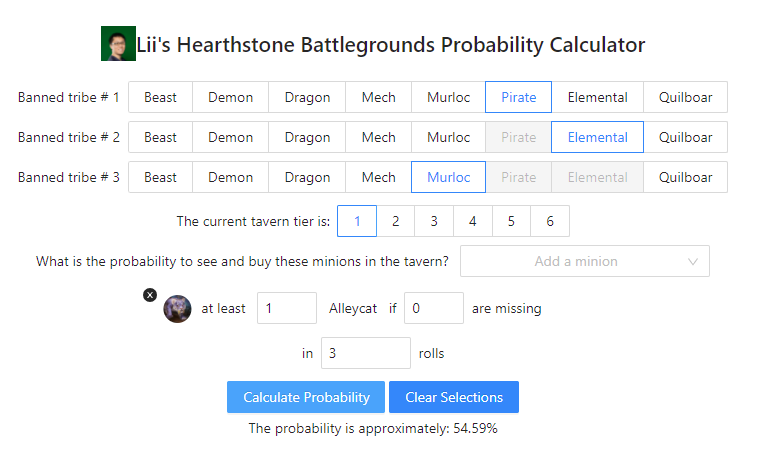Set current tavern tier to 3
Screen dimensions: 766x454
click(x=434, y=221)
